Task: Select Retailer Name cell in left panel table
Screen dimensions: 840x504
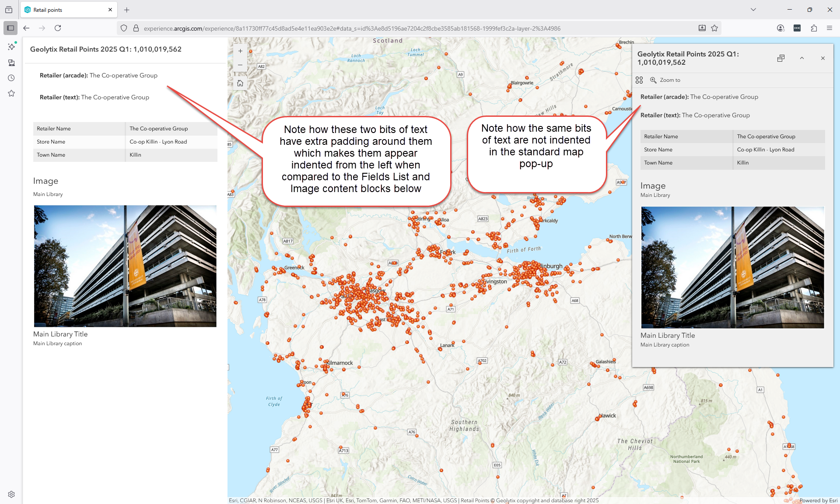Action: [x=79, y=129]
